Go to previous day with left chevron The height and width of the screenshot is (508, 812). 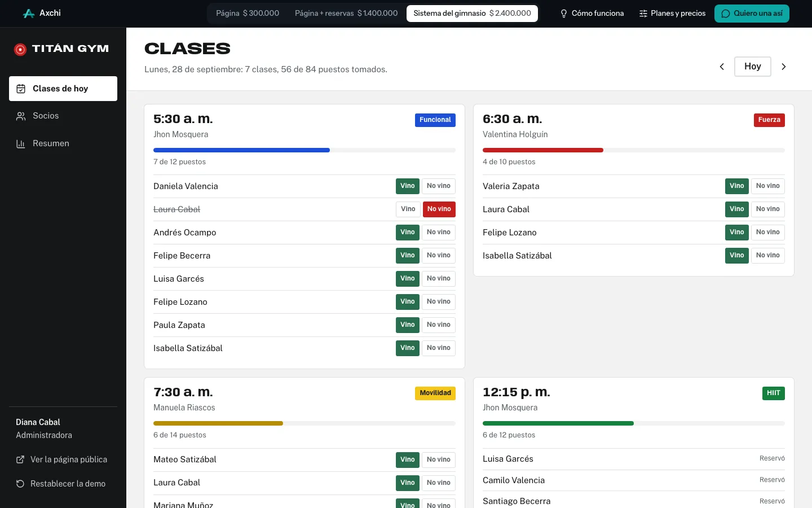722,67
